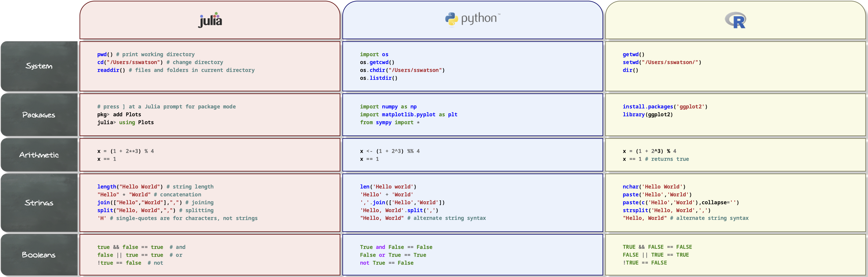The image size is (868, 277).
Task: Click 'true && false == true # and' line
Action: pos(141,247)
